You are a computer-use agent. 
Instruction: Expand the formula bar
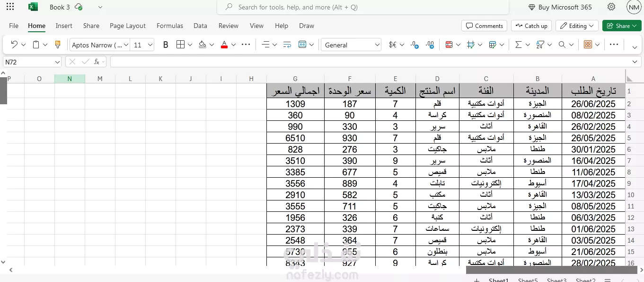coord(635,62)
